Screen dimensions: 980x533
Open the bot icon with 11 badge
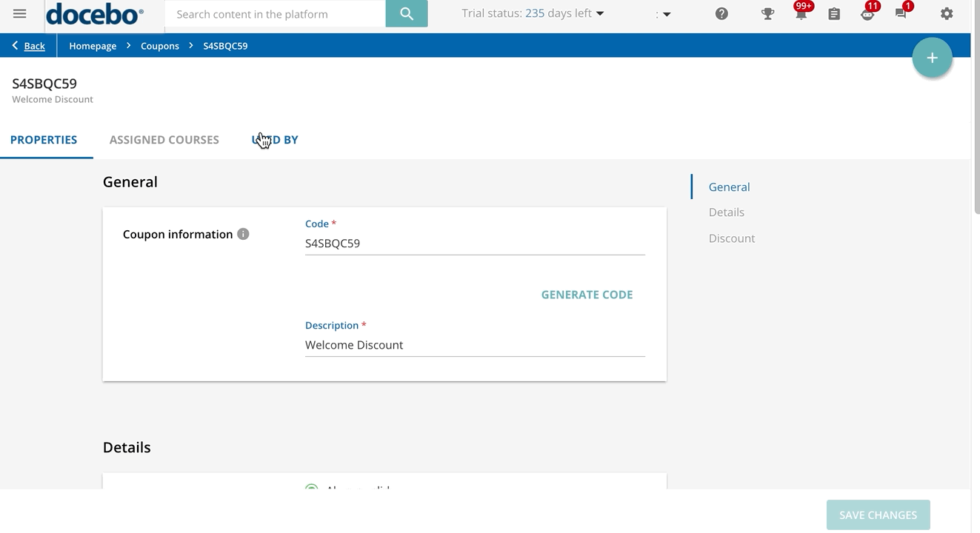867,14
